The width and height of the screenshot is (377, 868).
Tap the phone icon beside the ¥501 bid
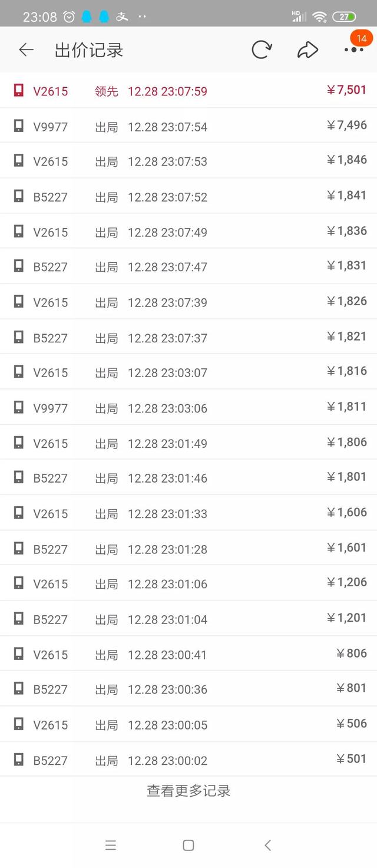19,759
